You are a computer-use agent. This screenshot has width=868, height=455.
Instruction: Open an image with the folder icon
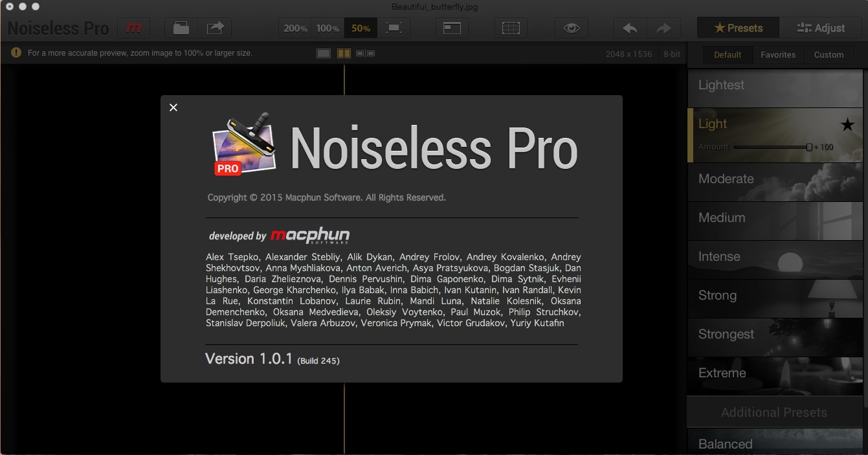point(181,28)
